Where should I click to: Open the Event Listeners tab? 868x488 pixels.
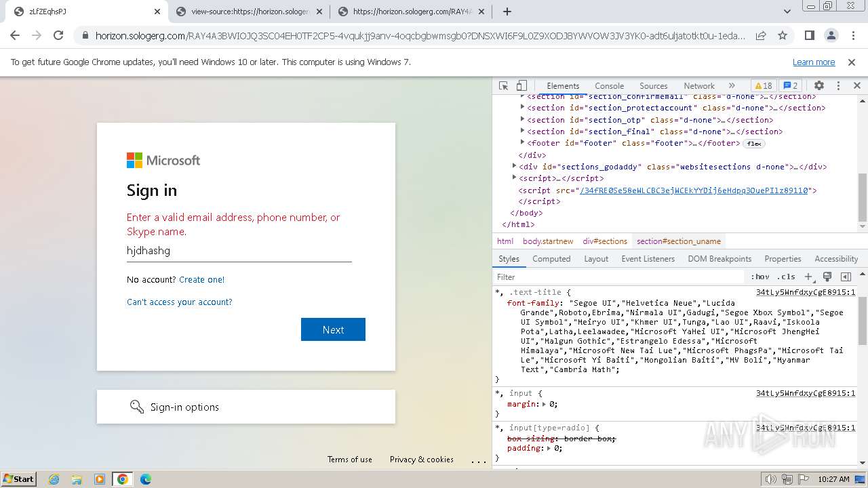tap(648, 259)
